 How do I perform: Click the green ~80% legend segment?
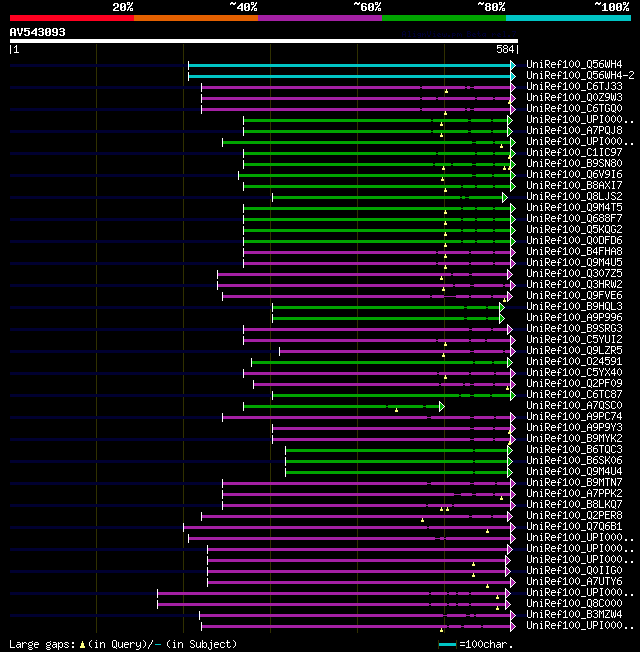click(x=444, y=18)
